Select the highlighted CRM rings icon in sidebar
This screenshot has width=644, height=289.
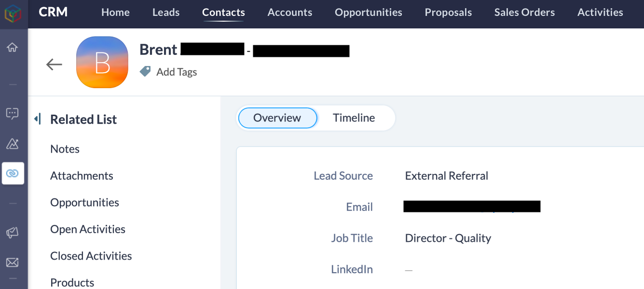[14, 173]
